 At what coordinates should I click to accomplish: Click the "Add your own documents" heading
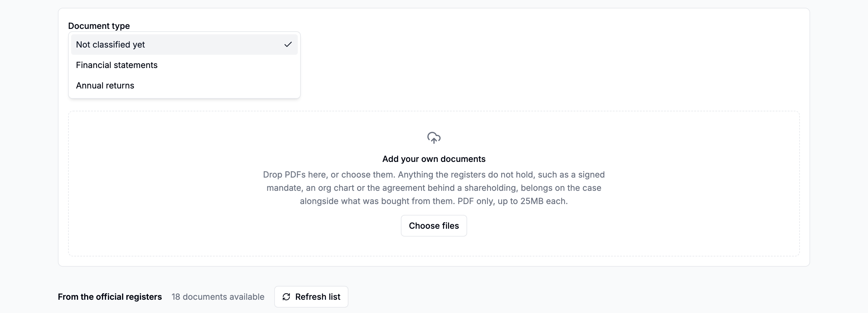pyautogui.click(x=434, y=159)
